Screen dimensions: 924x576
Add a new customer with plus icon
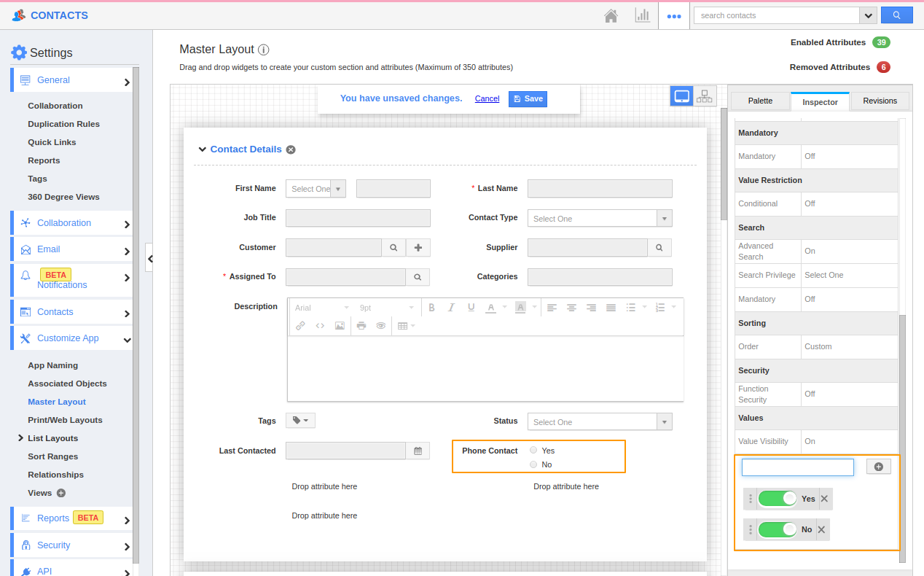tap(418, 248)
